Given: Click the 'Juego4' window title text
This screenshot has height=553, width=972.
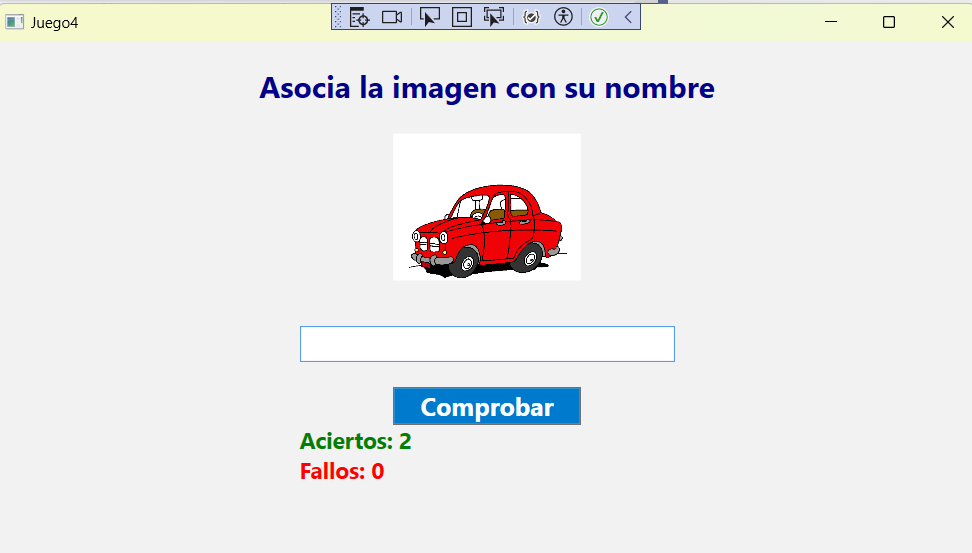Looking at the screenshot, I should coord(55,23).
